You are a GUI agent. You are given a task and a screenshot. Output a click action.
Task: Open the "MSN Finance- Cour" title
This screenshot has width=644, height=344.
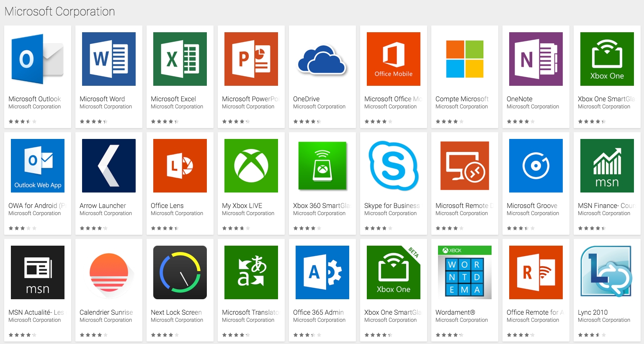coord(606,205)
